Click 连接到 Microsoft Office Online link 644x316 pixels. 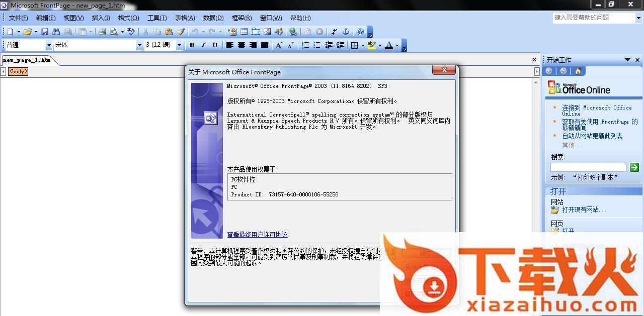pyautogui.click(x=597, y=111)
